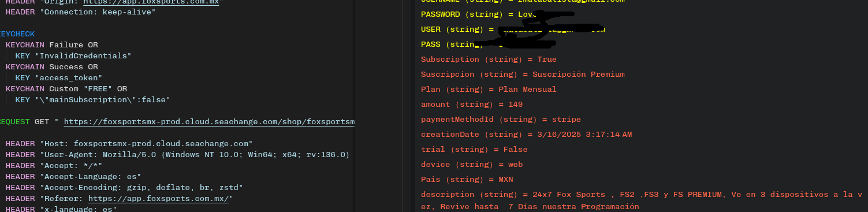Click the Accept-Encoding gzip header line
This screenshot has width=868, height=212.
pos(124,188)
